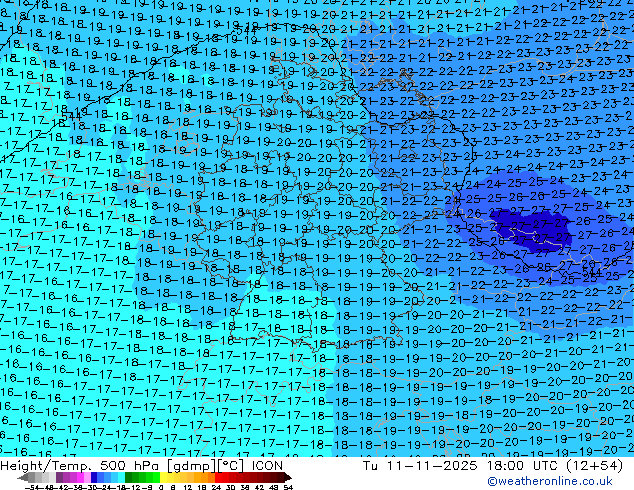Click the "54" value at the legend's right end

coord(288,487)
